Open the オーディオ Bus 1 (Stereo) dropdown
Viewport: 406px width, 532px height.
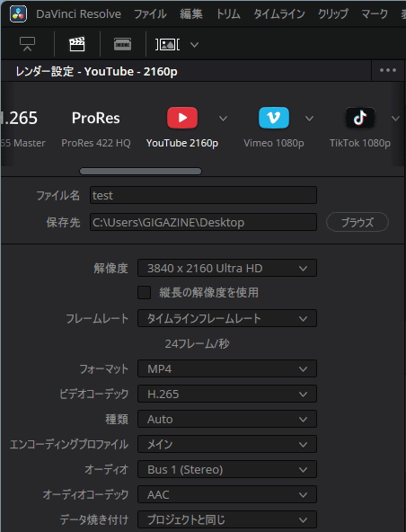coord(227,469)
